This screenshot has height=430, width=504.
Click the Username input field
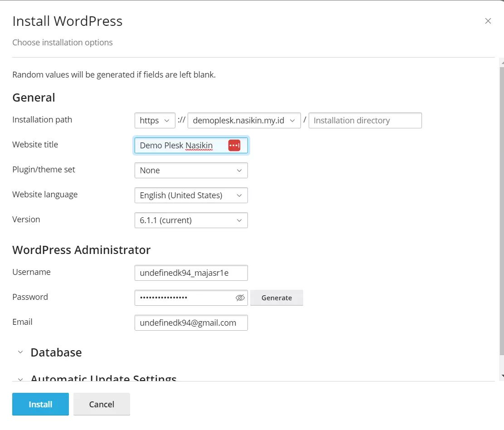(191, 273)
